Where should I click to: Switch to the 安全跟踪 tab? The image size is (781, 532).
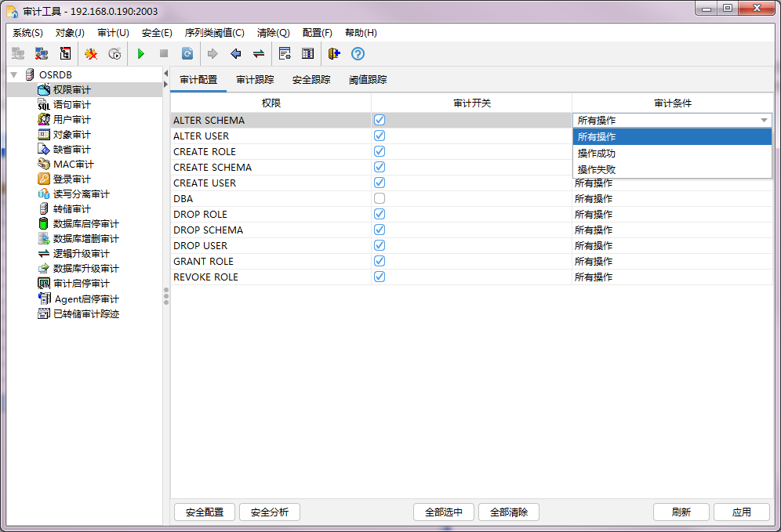click(x=311, y=80)
